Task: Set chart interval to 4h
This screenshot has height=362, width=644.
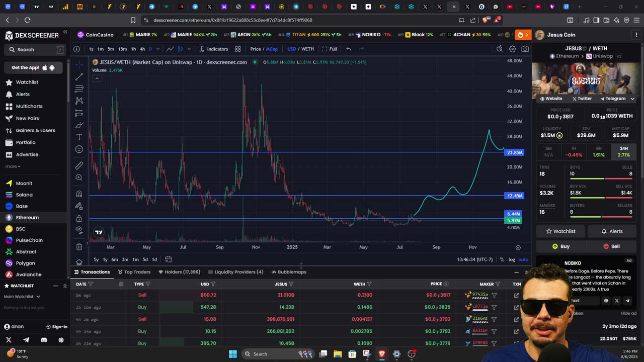Action: (x=142, y=49)
